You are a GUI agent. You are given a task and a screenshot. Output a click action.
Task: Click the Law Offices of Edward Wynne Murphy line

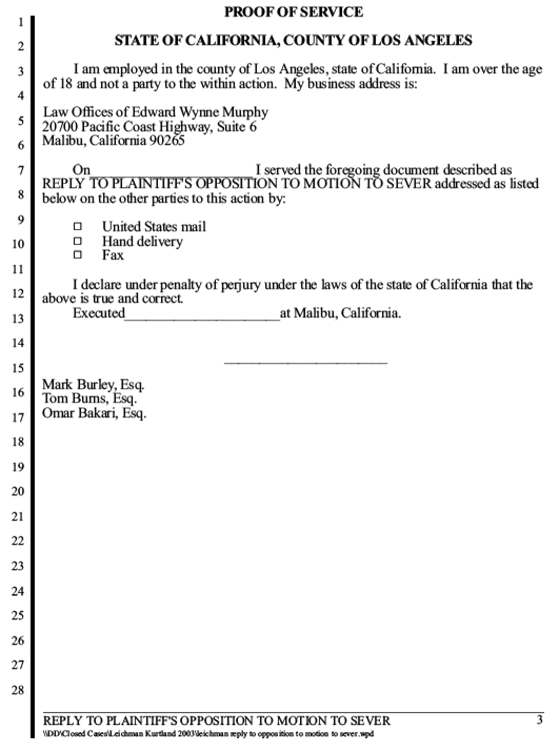[x=155, y=112]
